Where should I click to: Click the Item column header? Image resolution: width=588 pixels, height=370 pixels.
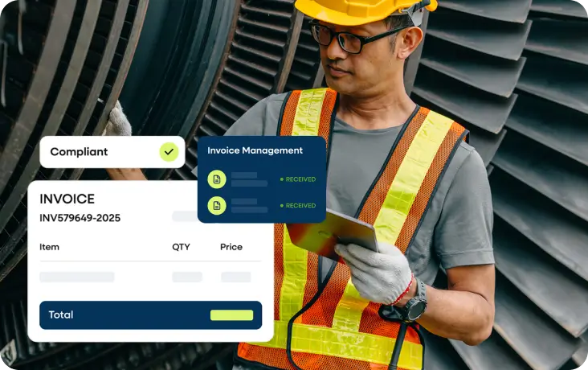pos(50,247)
